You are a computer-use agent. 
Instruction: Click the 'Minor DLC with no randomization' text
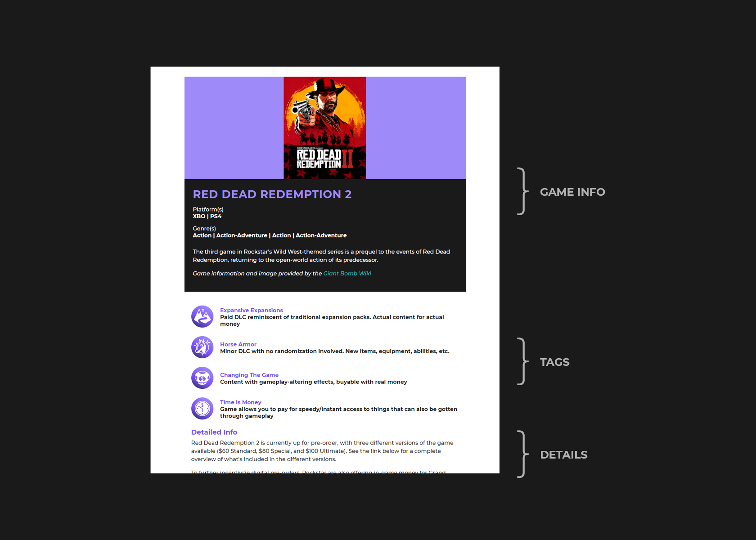[x=334, y=351]
